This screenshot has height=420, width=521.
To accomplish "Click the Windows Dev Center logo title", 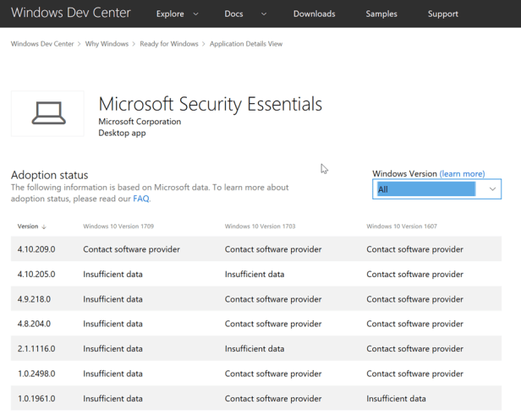I will (x=71, y=14).
